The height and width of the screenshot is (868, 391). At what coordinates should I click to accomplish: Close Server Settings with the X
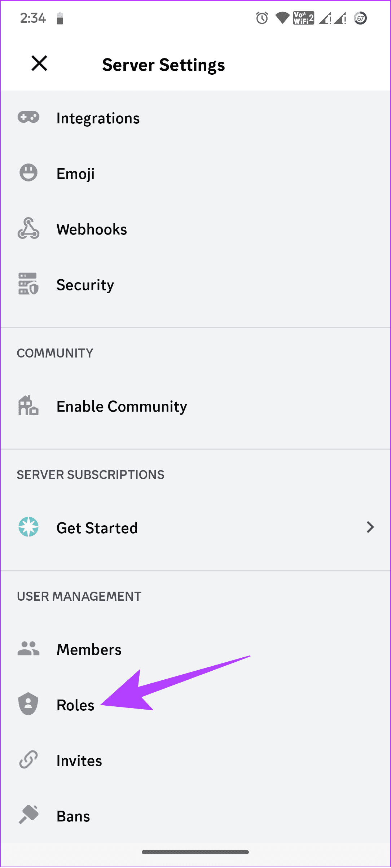click(x=39, y=63)
